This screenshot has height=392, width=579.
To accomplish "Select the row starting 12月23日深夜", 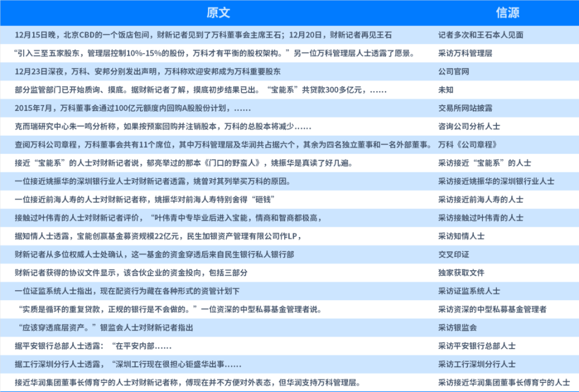I will (289, 72).
